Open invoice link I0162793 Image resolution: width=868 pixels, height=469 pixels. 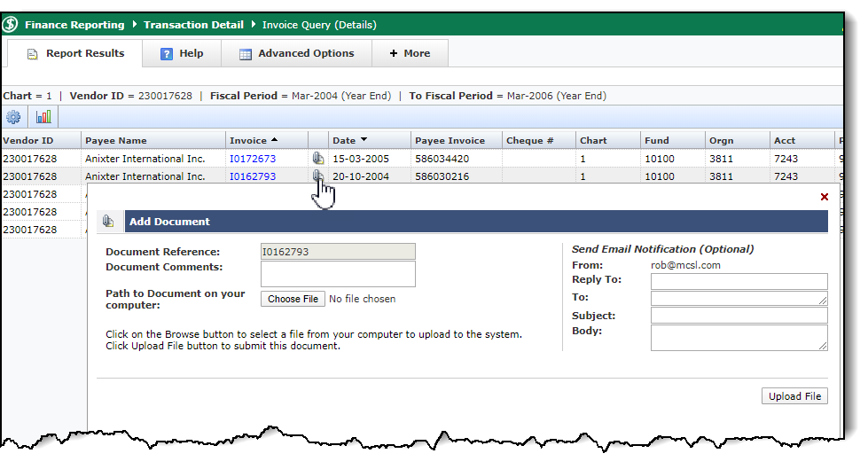tap(253, 176)
